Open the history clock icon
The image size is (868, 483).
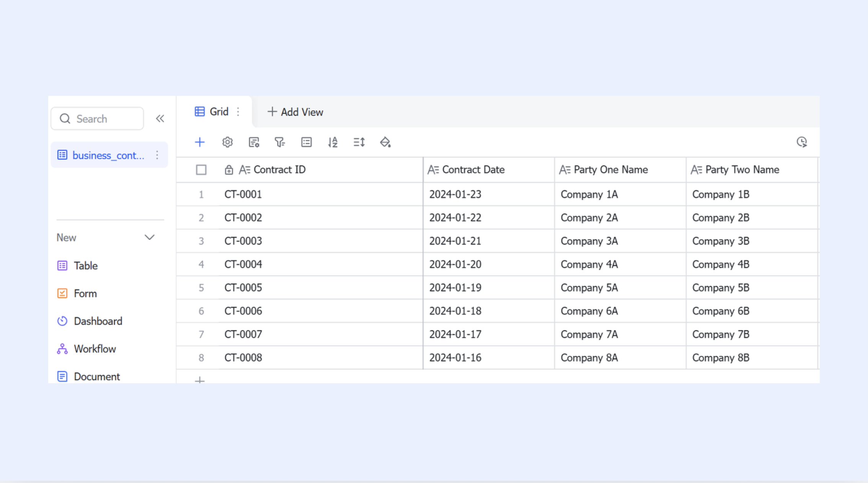click(x=801, y=142)
